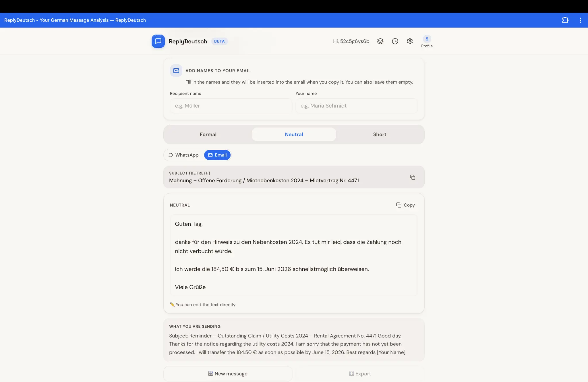Click the ReplyDeutsch chat logo icon
Viewport: 588px width, 382px height.
[x=158, y=41]
